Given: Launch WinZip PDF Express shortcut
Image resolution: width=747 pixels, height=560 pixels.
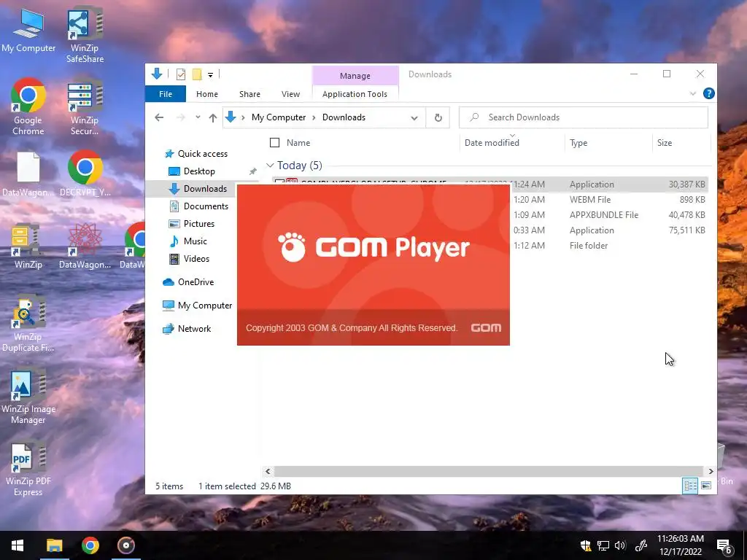Looking at the screenshot, I should 28,469.
